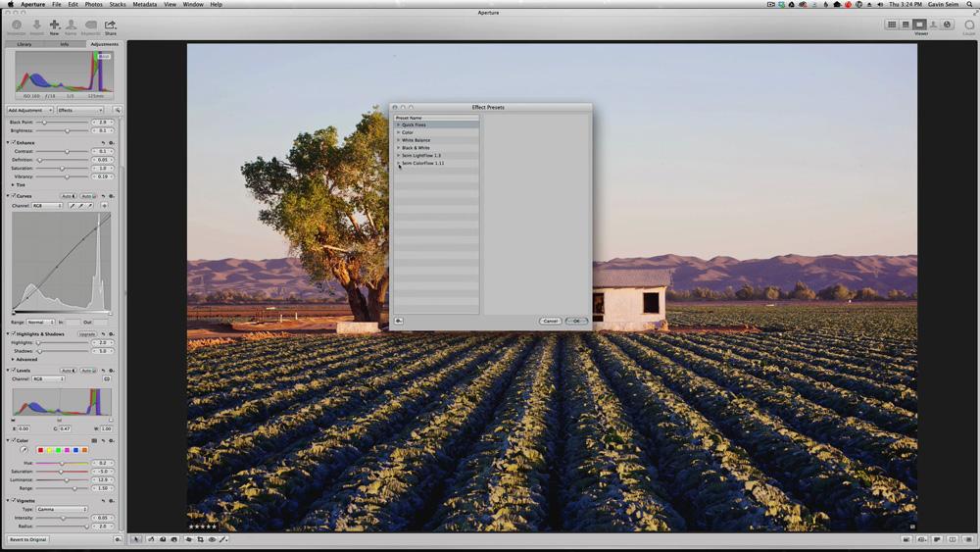Viewport: 980px width, 552px height.
Task: Click the Import arrow icon
Action: pos(36,25)
